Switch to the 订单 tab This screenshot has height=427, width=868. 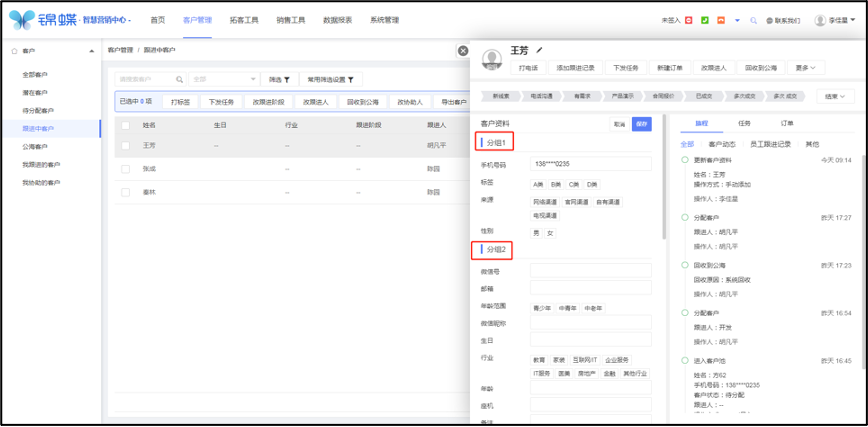click(x=787, y=124)
